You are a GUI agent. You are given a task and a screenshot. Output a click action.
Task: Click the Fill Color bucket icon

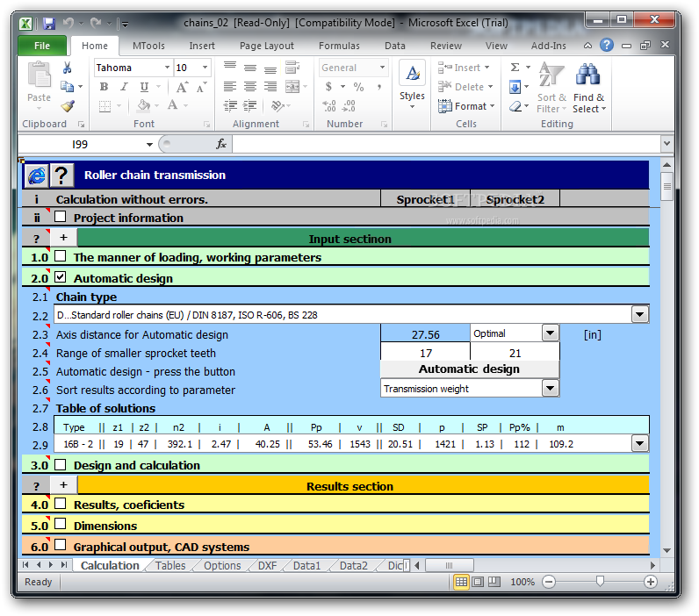coord(143,105)
